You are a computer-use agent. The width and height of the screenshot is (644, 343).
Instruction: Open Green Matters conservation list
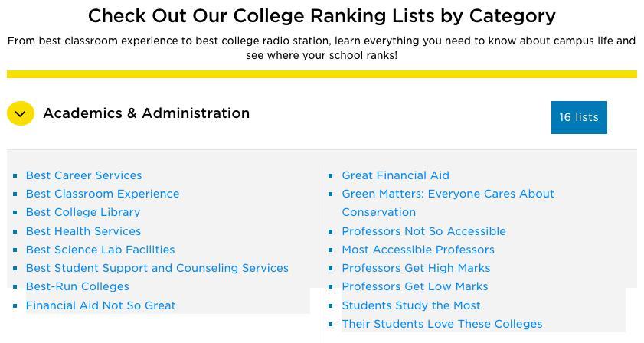(x=447, y=194)
